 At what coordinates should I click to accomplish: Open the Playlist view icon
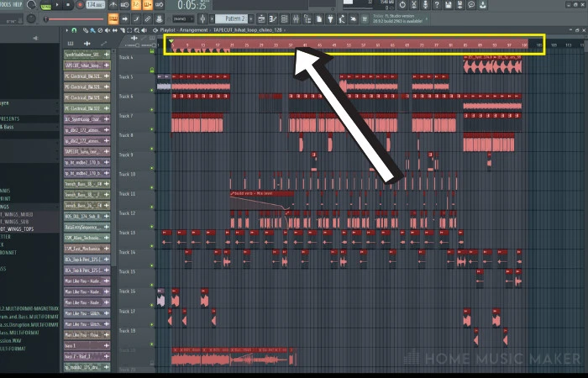point(261,18)
